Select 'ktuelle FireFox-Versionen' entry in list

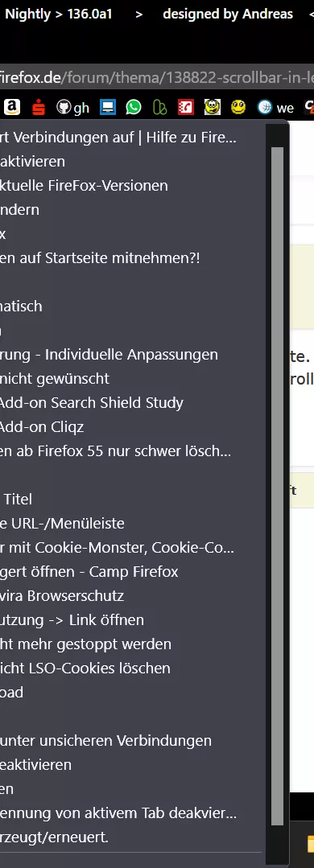[130, 186]
